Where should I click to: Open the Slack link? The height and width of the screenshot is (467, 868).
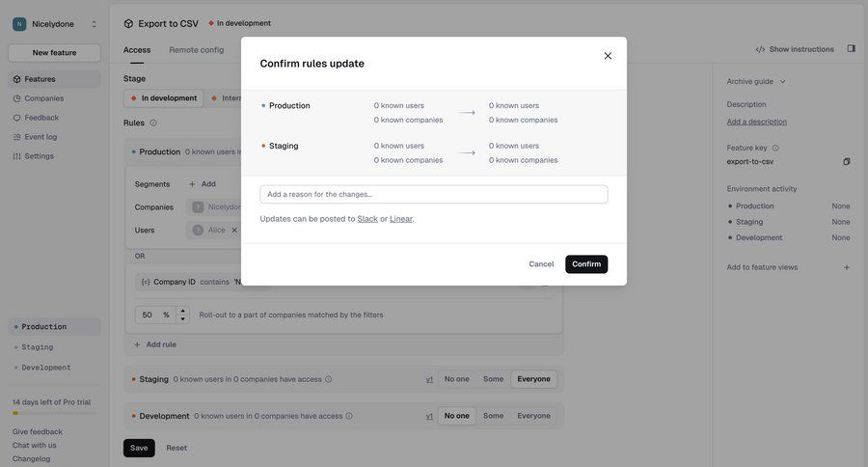pyautogui.click(x=367, y=219)
